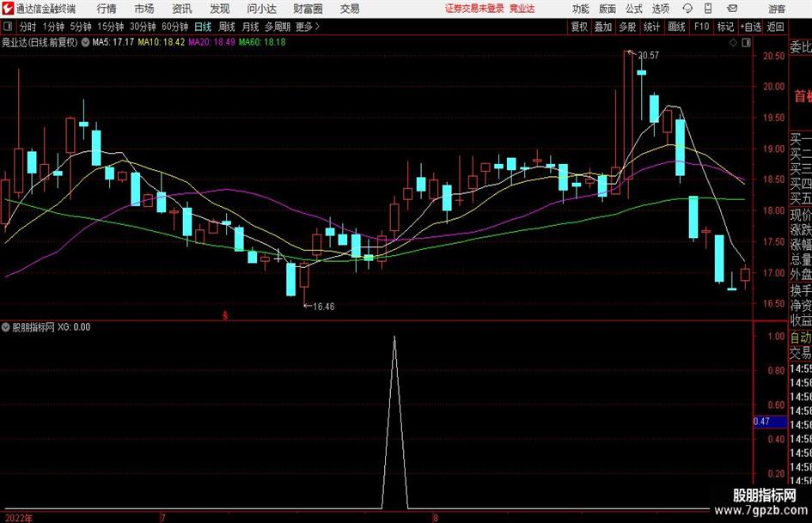The height and width of the screenshot is (523, 812).
Task: Click the 16.46 low price marker
Action: tap(324, 307)
